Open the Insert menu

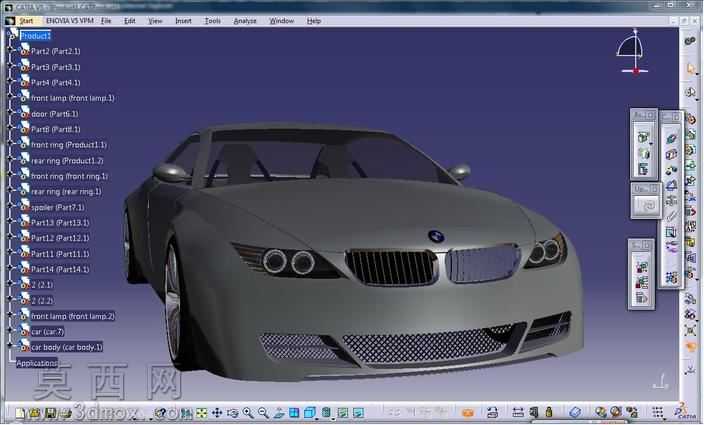[x=183, y=21]
